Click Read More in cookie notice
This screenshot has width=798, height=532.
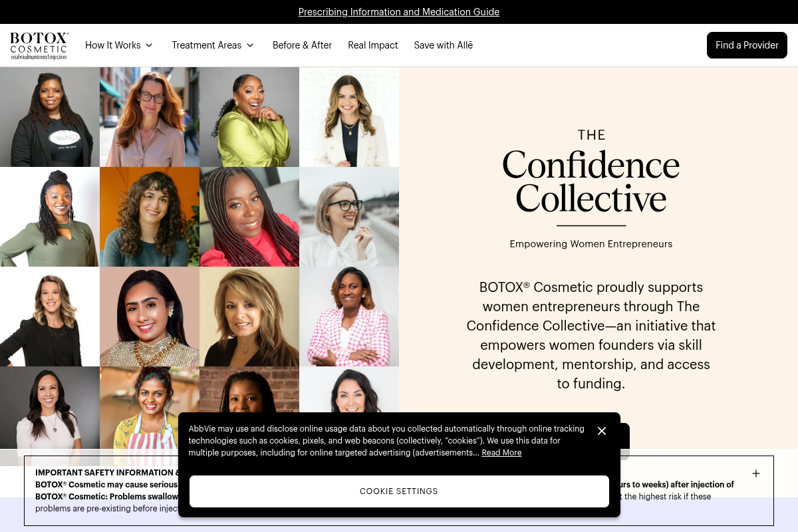(x=501, y=453)
